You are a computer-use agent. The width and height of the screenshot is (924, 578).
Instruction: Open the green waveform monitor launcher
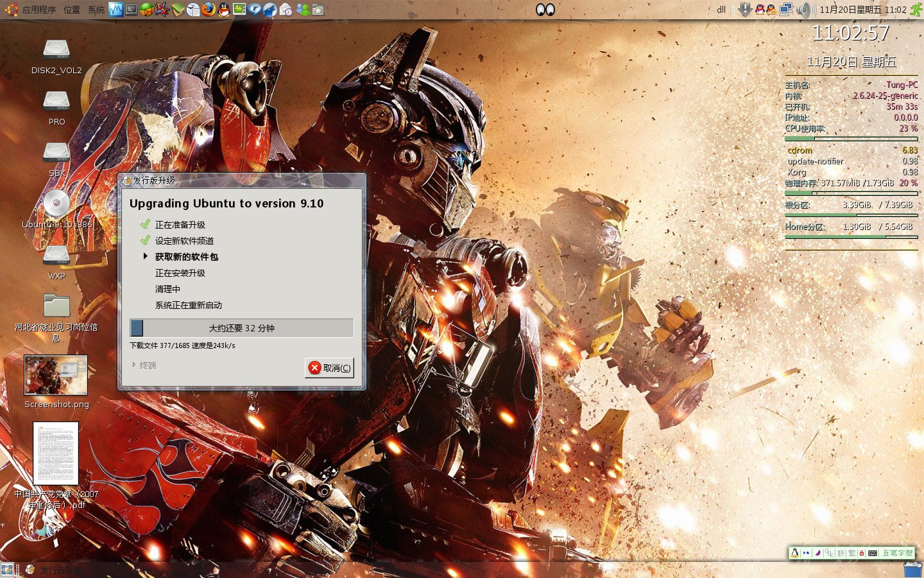pyautogui.click(x=239, y=10)
